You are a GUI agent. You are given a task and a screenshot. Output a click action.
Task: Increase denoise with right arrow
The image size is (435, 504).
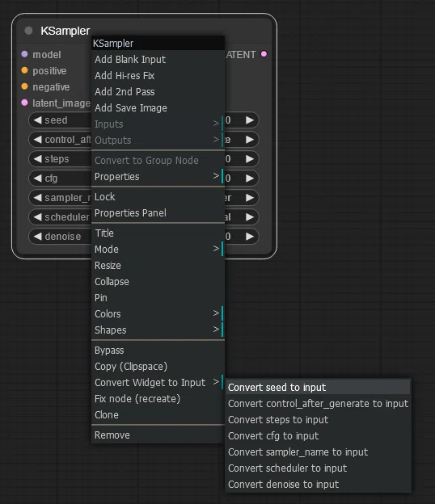tap(250, 236)
